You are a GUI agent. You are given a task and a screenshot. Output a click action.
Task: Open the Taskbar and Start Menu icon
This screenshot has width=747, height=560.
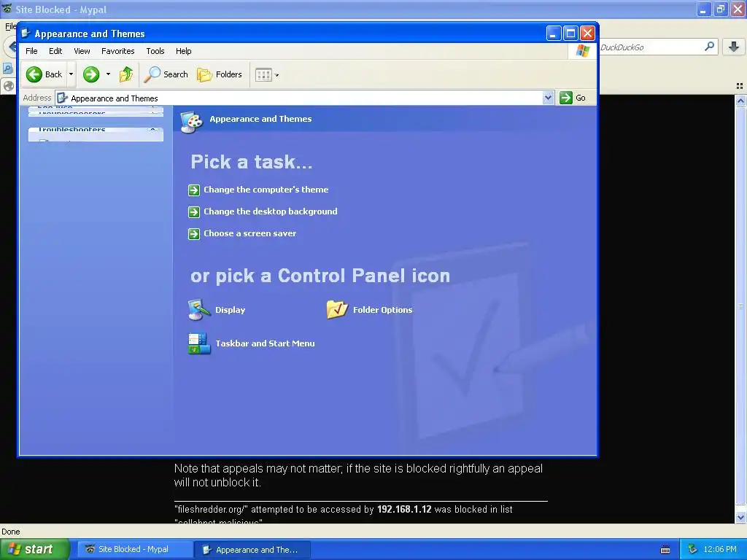(x=199, y=343)
